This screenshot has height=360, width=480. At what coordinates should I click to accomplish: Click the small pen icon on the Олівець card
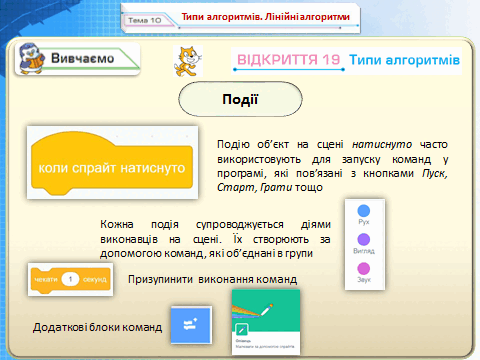pos(241,330)
